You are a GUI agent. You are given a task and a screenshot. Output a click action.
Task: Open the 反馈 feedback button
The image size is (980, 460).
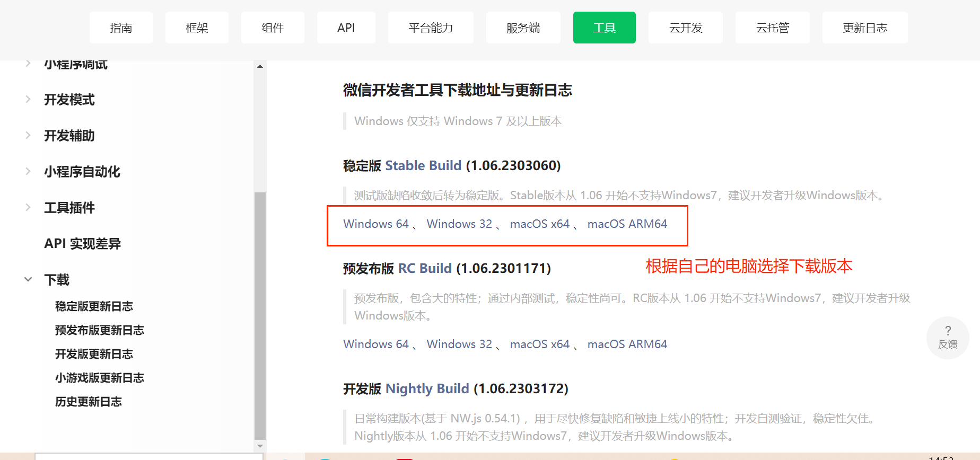pos(948,338)
